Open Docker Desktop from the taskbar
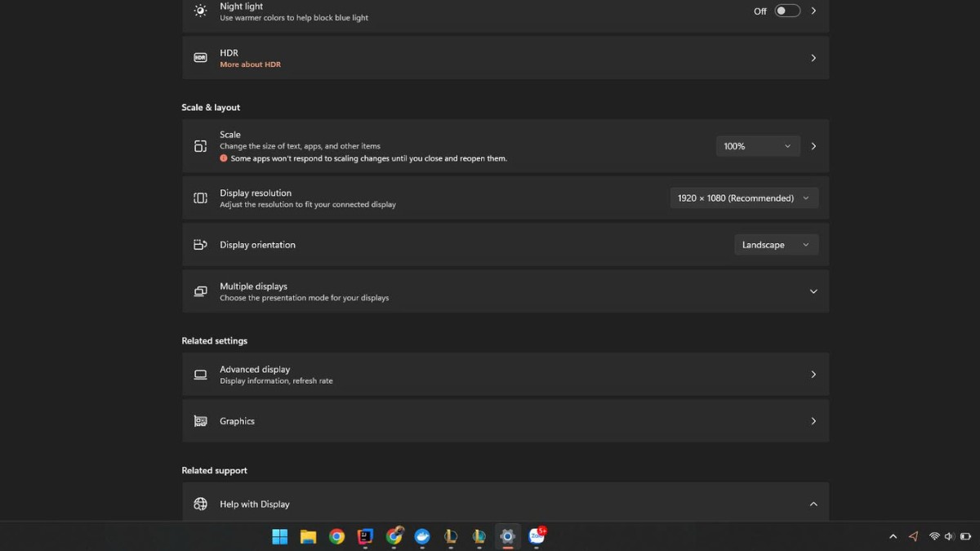Viewport: 980px width, 551px height. pos(422,536)
